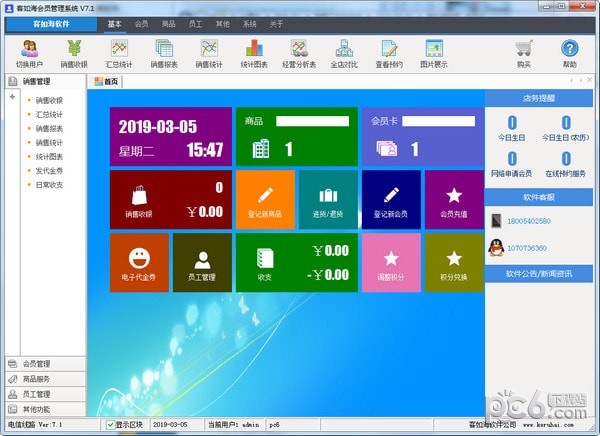
Task: Open the 帮助 help icon
Action: tap(569, 52)
